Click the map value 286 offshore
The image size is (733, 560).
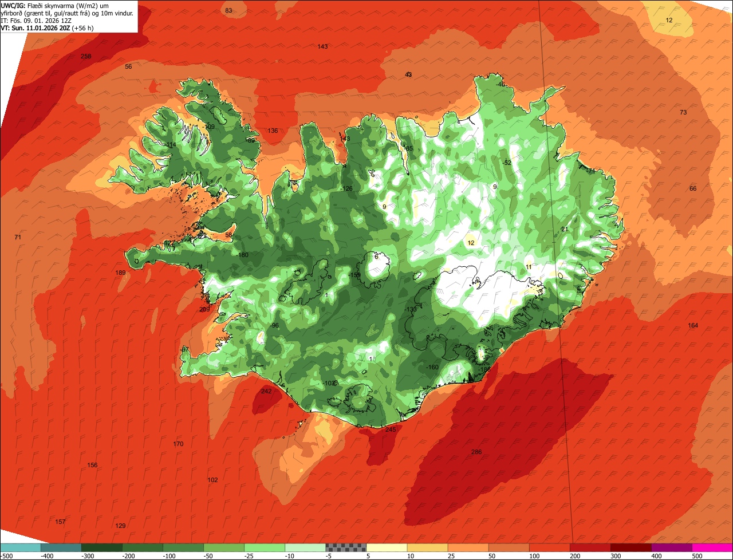tap(476, 452)
